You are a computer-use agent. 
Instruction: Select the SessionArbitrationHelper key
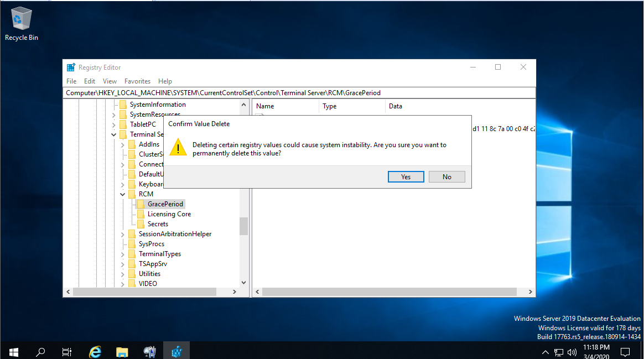175,234
